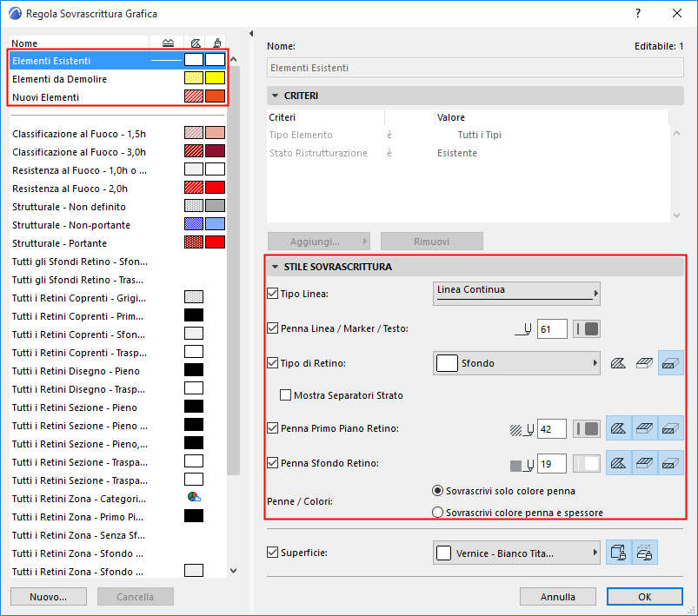
Task: Select Classificazione al Fuoco - 1,5h rule
Action: [118, 134]
